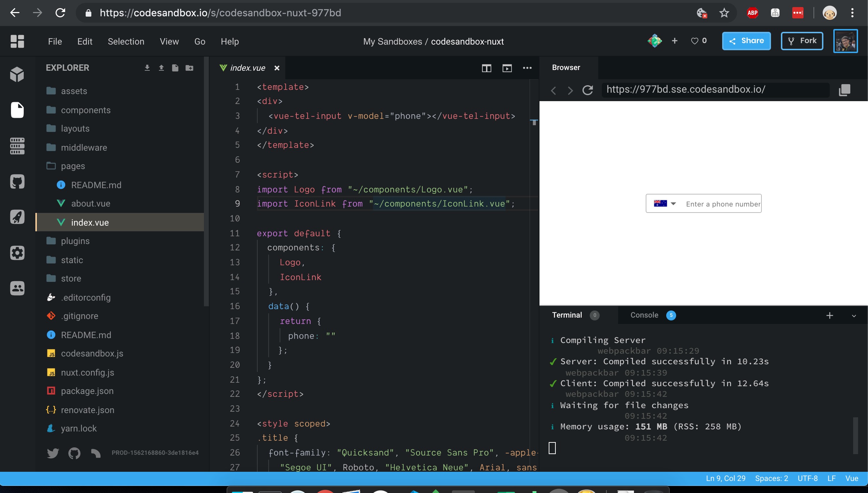This screenshot has width=868, height=493.
Task: Select the Deployment rocket icon
Action: point(17,217)
